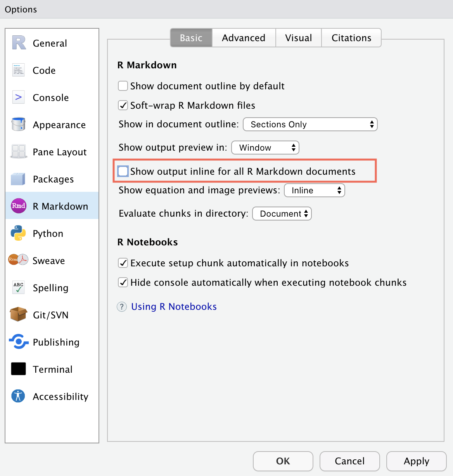Open the Citations tab
The height and width of the screenshot is (476, 453).
point(351,38)
